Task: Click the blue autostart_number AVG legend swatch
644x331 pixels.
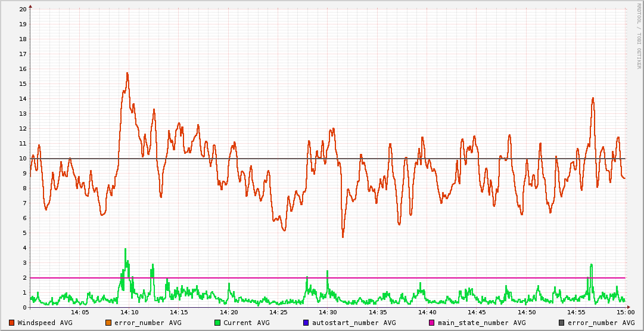Action: click(306, 323)
